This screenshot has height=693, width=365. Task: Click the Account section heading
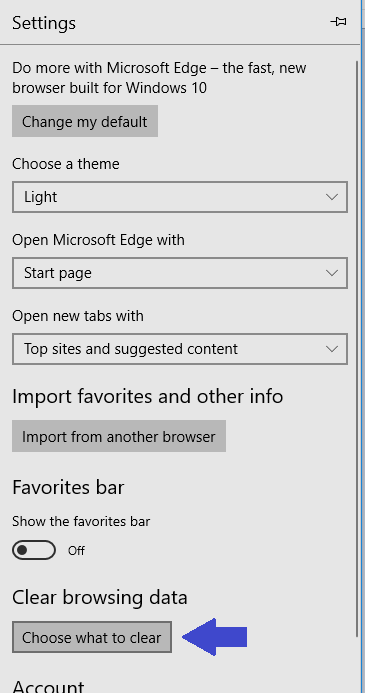click(x=48, y=686)
